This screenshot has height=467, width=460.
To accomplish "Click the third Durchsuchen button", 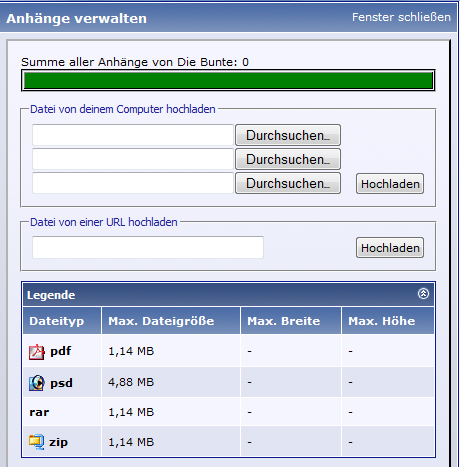I will click(x=288, y=183).
